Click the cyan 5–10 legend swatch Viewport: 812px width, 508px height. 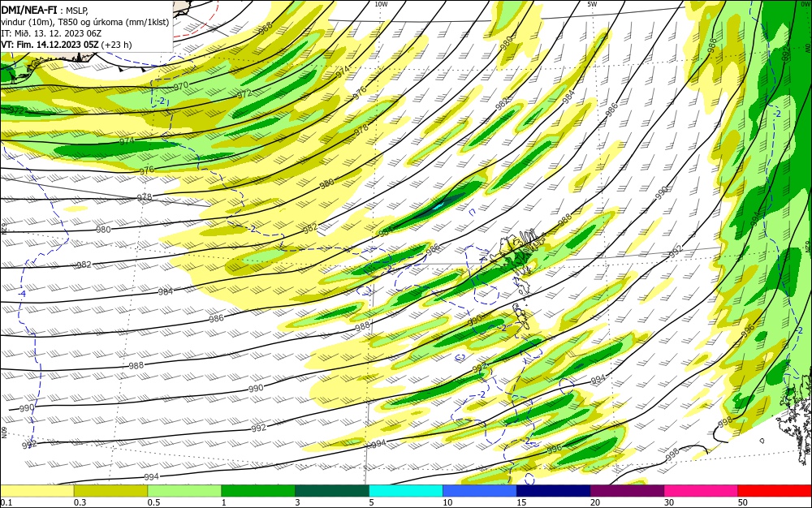click(x=405, y=491)
